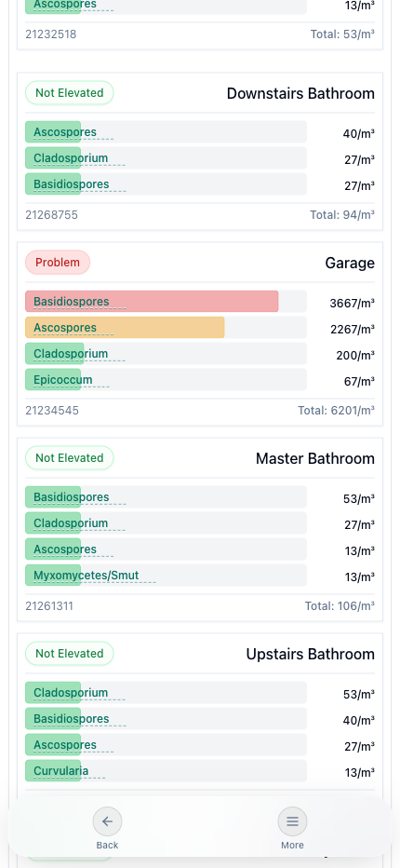Click the Problem badge on Garage
Screen dimensions: 400x868
pyautogui.click(x=58, y=263)
